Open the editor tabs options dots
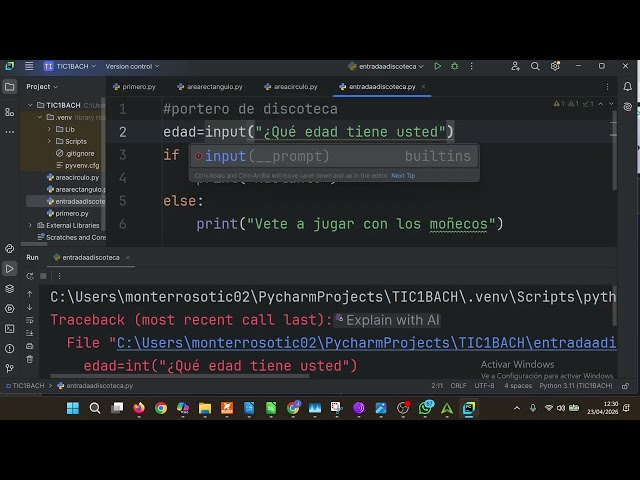This screenshot has width=640, height=480. click(607, 87)
